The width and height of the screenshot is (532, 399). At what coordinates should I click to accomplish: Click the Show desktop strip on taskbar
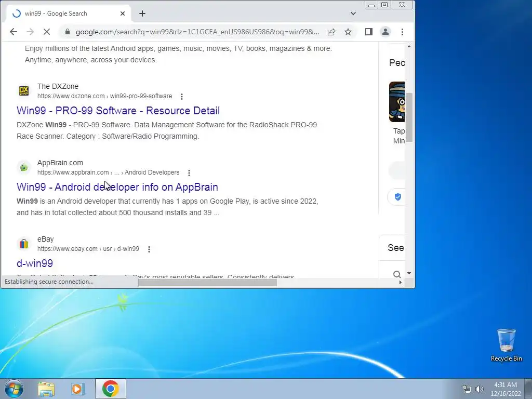(x=528, y=389)
